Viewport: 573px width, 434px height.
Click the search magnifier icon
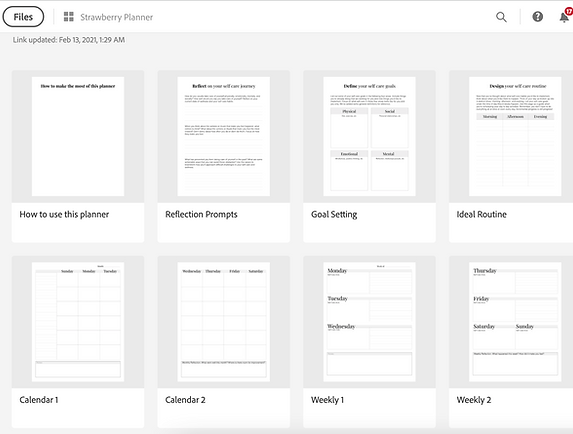point(501,17)
